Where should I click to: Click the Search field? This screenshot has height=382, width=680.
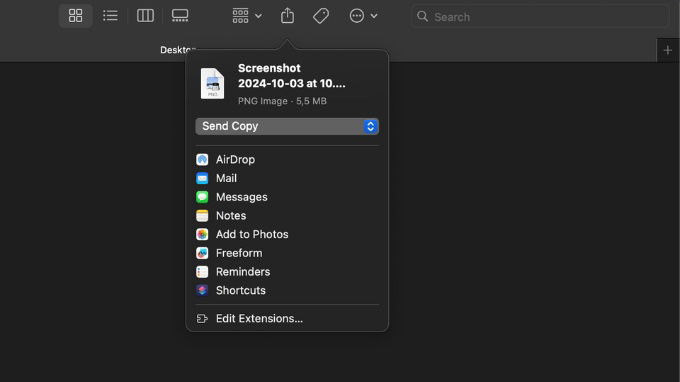coord(540,16)
